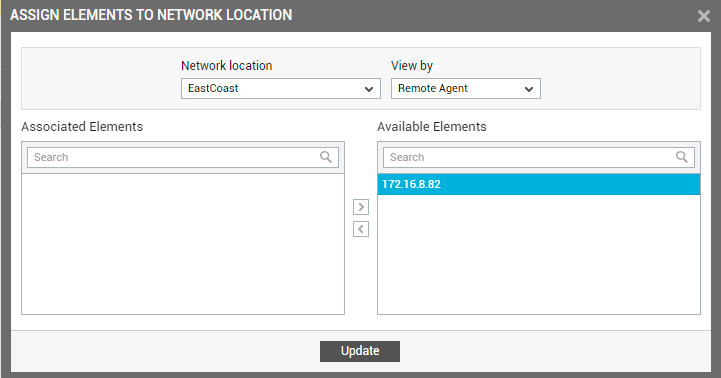This screenshot has height=378, width=721.
Task: Click the left-pointing arrow transfer button
Action: click(361, 229)
